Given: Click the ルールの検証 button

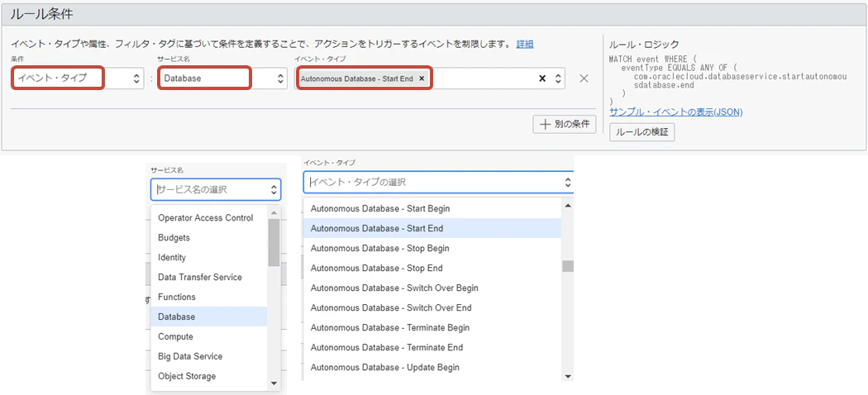Looking at the screenshot, I should click(x=642, y=132).
